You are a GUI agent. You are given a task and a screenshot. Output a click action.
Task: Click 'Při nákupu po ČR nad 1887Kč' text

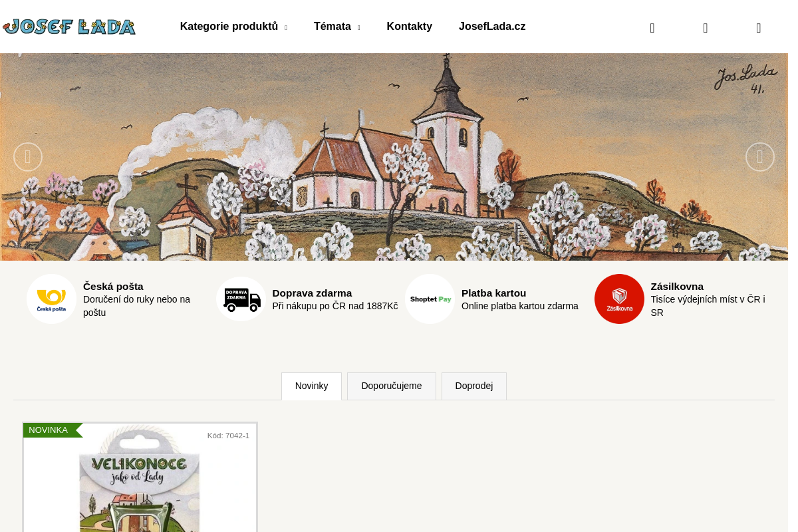tap(335, 306)
